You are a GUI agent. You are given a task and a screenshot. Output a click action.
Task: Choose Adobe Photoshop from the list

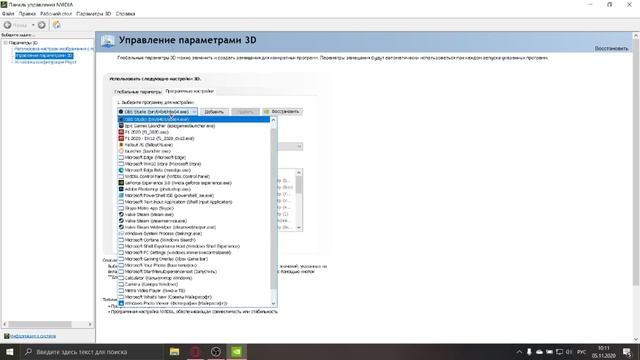(194, 189)
